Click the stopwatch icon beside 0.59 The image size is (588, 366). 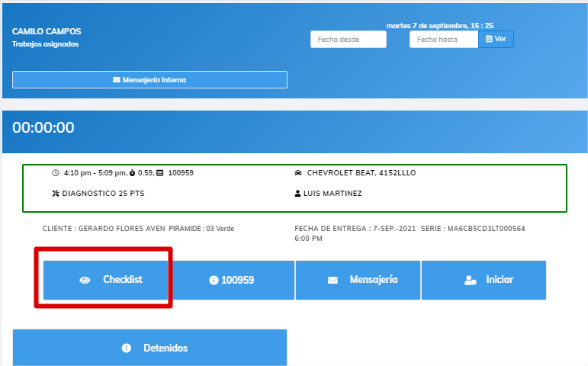[132, 173]
